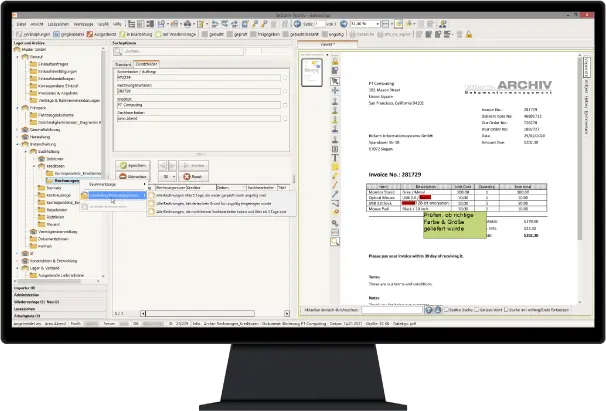This screenshot has height=411, width=606.
Task: Toggle the 'zur Wiedervorlage' status filter
Action: [176, 34]
